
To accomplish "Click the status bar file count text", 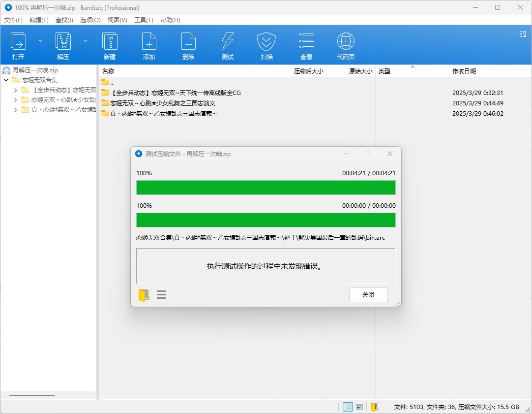I will click(x=456, y=407).
